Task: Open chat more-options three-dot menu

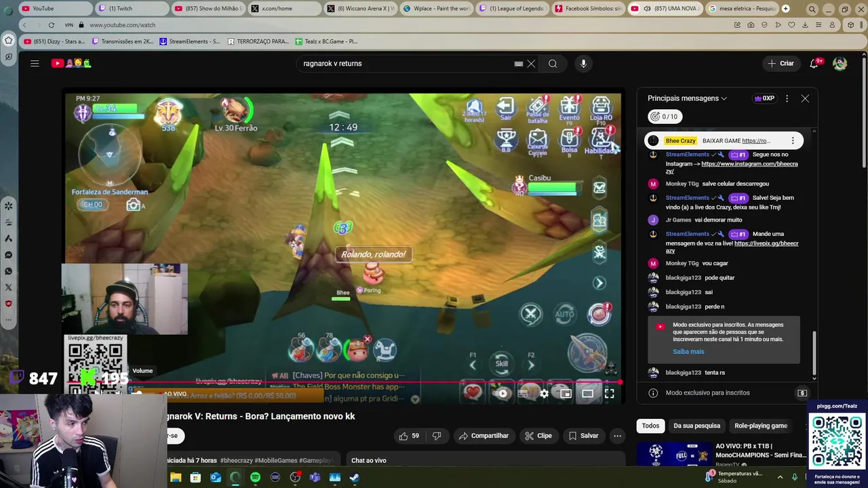Action: 787,98
